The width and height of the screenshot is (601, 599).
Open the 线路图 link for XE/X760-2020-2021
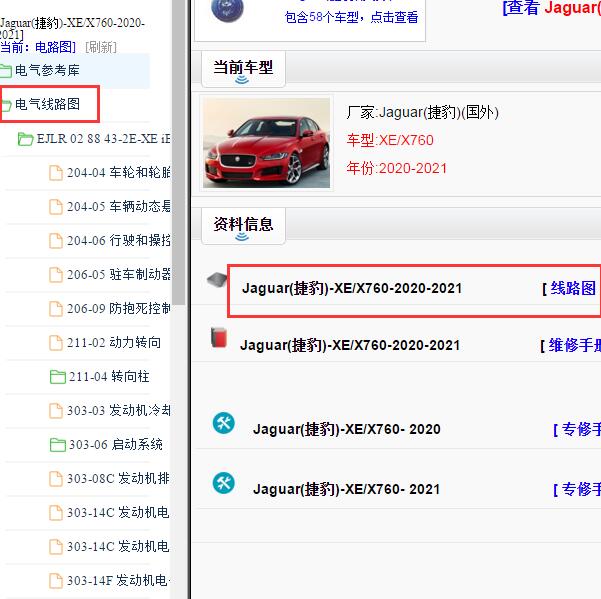[x=573, y=288]
